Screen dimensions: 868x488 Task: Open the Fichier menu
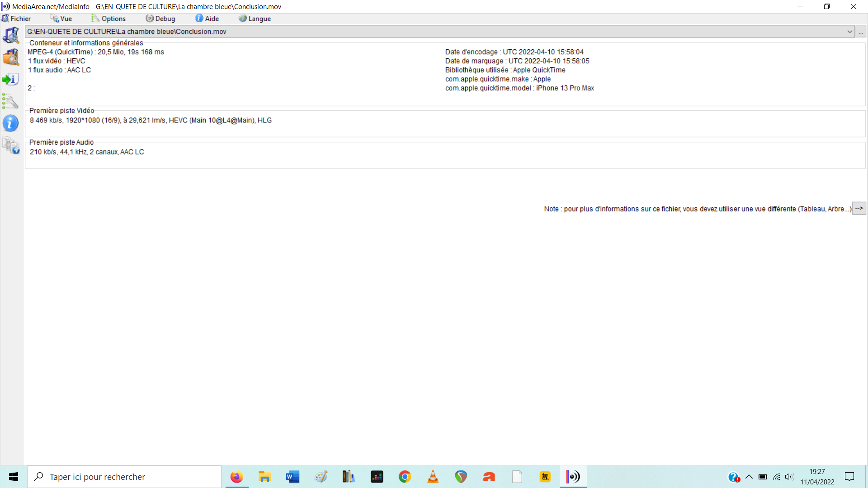17,19
